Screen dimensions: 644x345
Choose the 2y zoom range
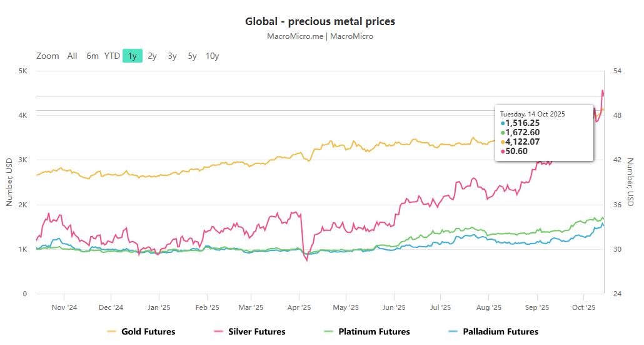tap(153, 56)
